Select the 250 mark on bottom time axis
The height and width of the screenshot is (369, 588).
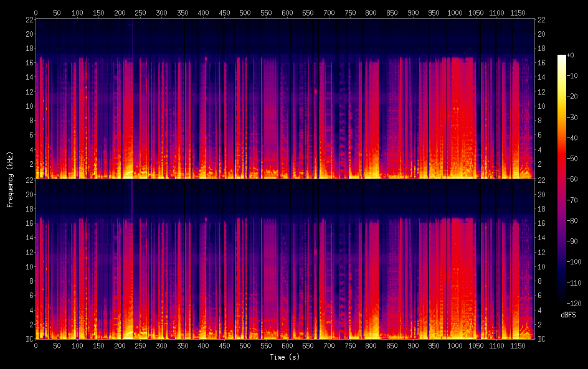[141, 345]
